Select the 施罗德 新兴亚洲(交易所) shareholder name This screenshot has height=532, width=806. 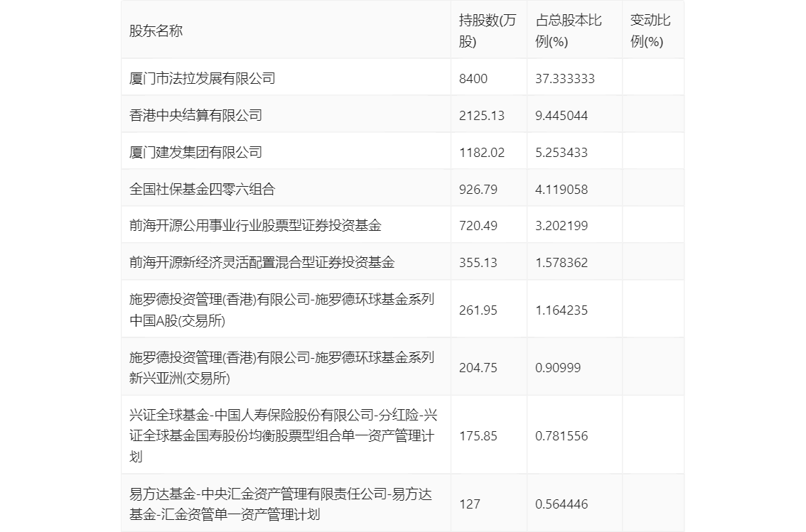click(x=281, y=367)
